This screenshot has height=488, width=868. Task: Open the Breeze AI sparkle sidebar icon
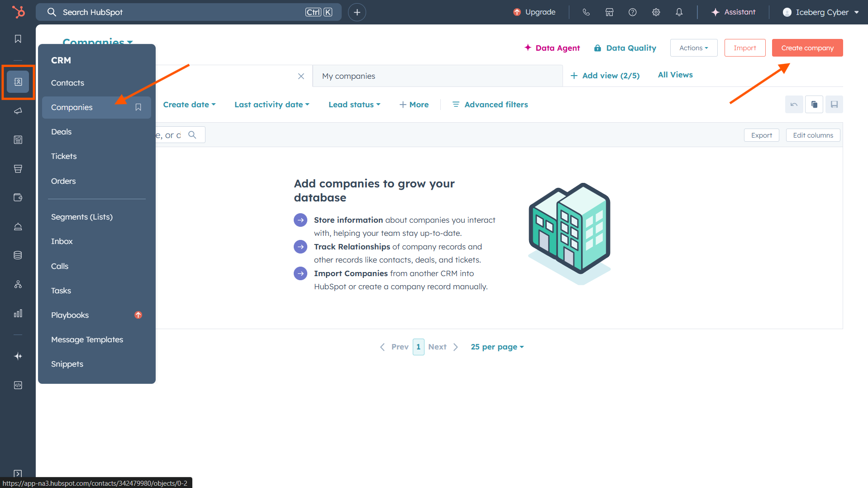click(18, 356)
